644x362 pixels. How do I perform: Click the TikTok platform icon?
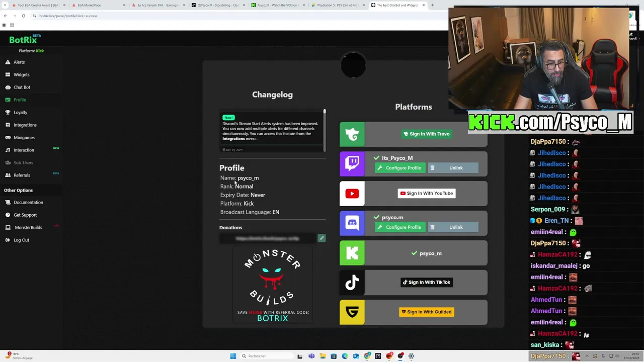point(352,283)
